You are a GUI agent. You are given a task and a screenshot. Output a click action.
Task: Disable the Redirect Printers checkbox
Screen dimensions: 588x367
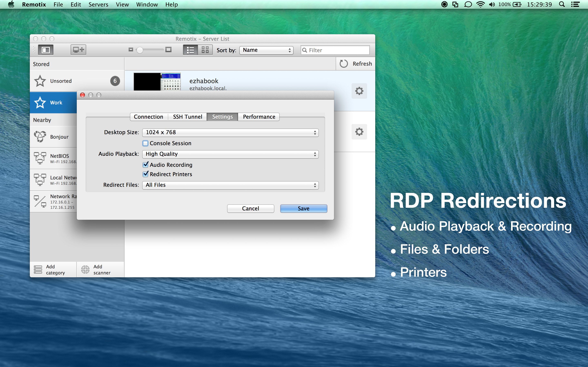pyautogui.click(x=145, y=174)
